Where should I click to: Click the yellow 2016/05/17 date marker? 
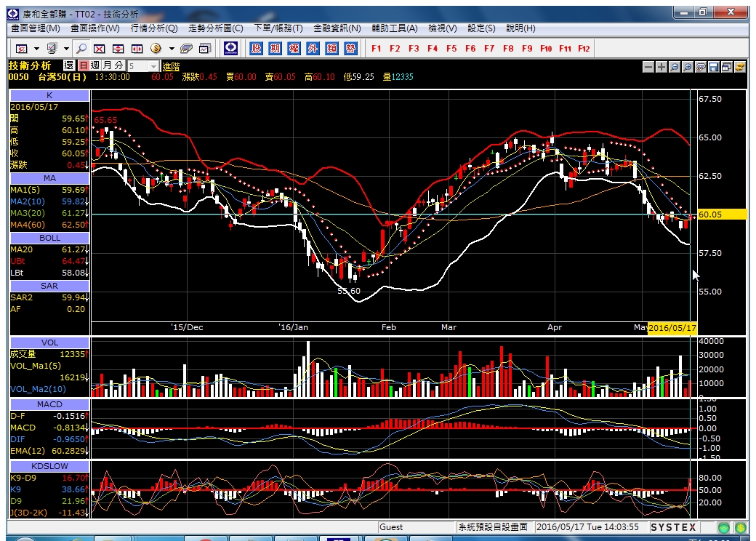click(x=672, y=328)
